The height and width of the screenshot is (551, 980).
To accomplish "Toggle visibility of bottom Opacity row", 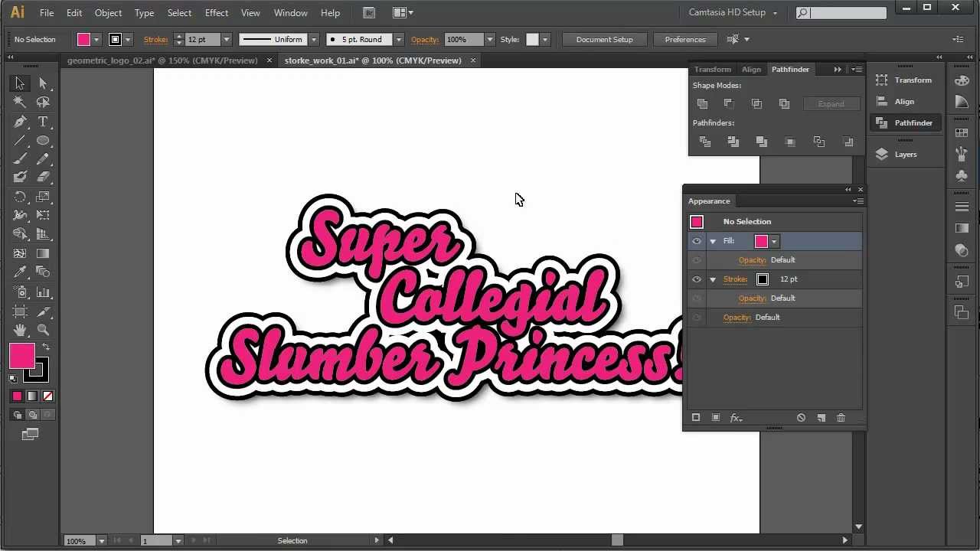I will 696,318.
